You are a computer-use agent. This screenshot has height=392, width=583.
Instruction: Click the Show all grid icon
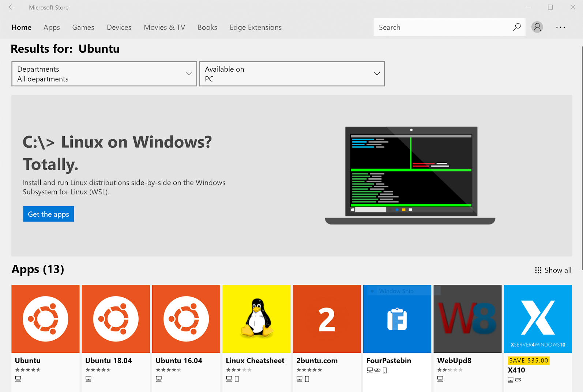point(538,270)
